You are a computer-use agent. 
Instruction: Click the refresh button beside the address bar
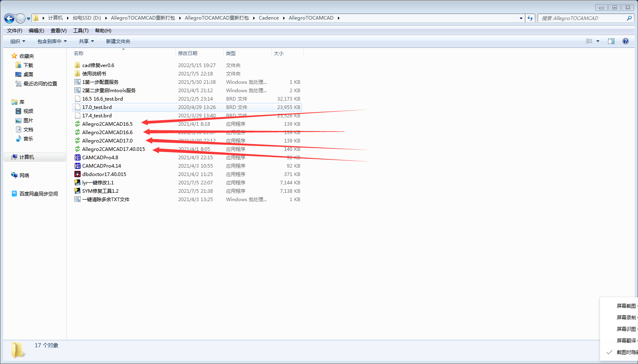(530, 18)
